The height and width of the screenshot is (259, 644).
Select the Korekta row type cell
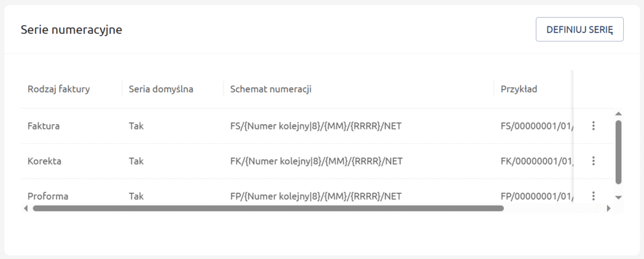[x=44, y=161]
